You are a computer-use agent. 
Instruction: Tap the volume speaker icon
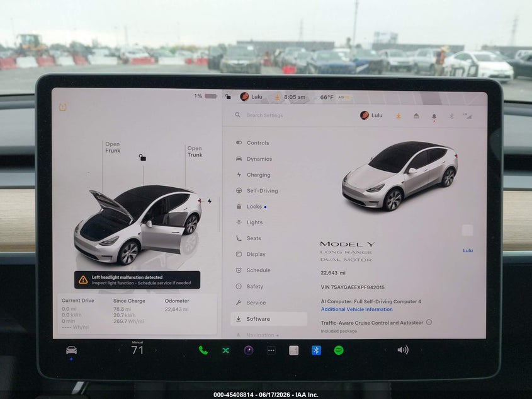coord(403,350)
